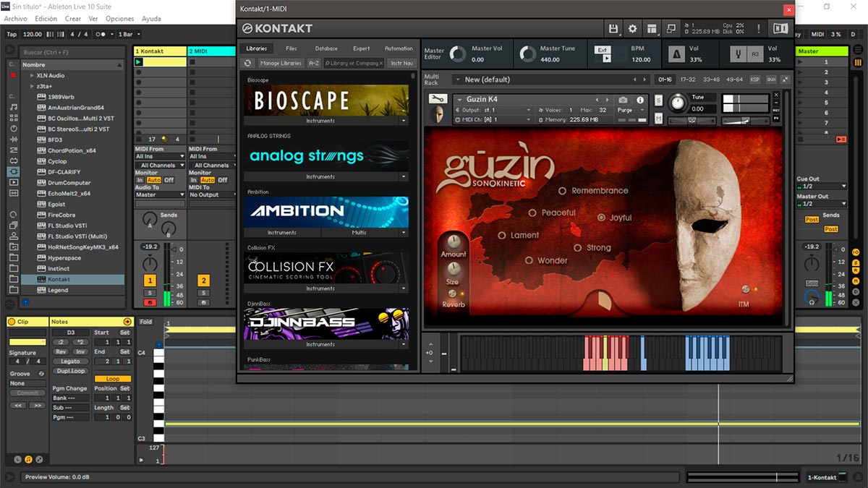
Task: Show Guzin K4 info with i icon
Action: 640,100
